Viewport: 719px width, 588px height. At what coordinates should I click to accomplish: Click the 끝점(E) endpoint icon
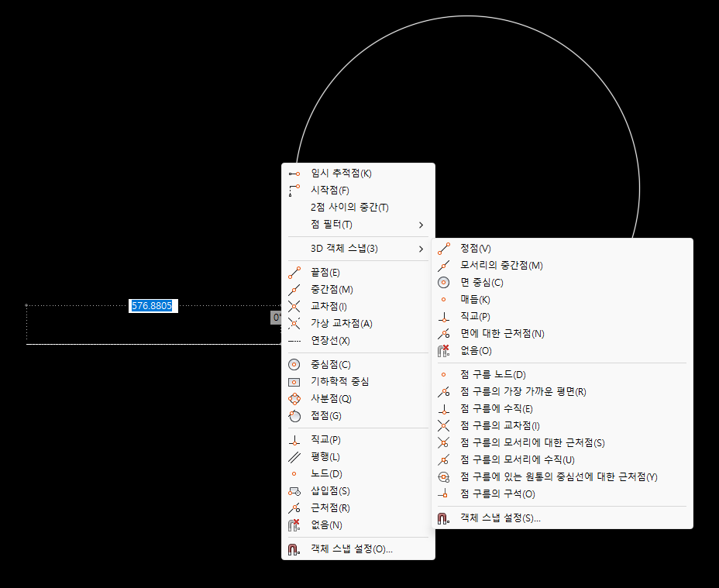(294, 273)
